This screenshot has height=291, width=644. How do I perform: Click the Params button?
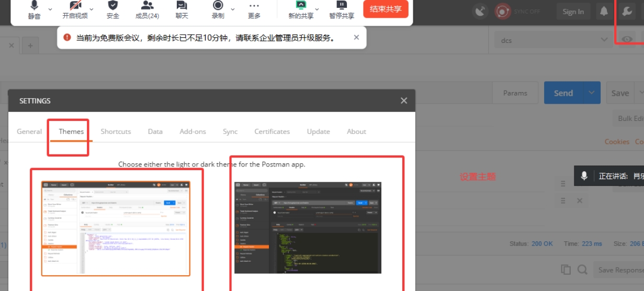tap(515, 93)
